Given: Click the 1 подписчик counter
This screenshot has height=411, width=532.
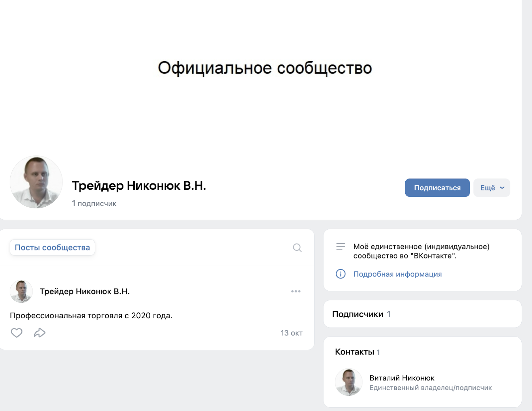Looking at the screenshot, I should (x=94, y=203).
